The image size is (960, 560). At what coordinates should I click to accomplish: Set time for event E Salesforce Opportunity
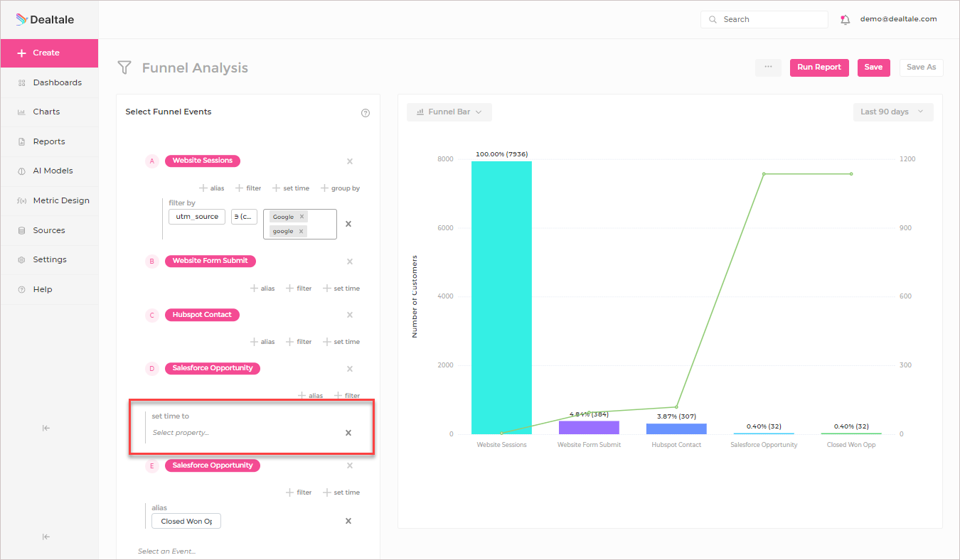pyautogui.click(x=341, y=492)
